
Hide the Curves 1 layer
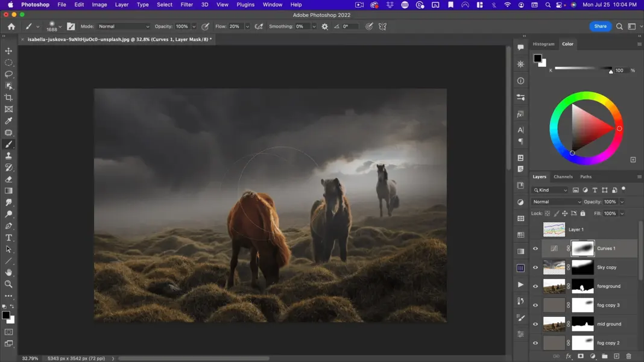(x=535, y=248)
